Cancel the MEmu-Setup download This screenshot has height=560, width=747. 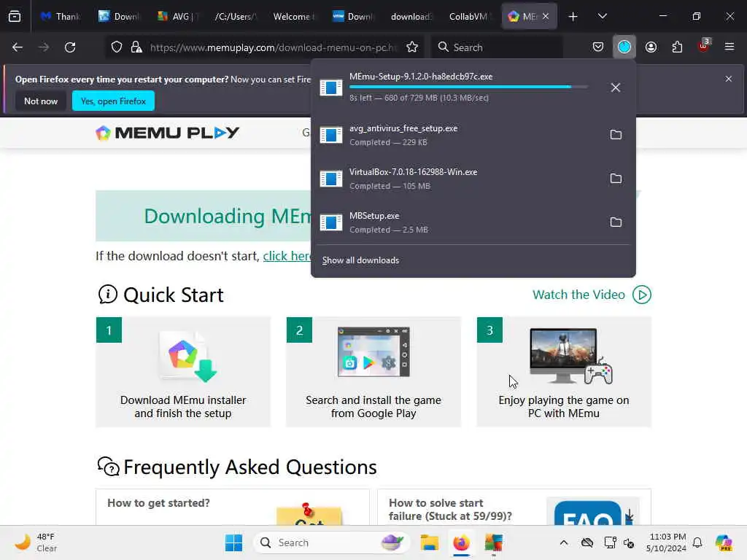coord(616,87)
